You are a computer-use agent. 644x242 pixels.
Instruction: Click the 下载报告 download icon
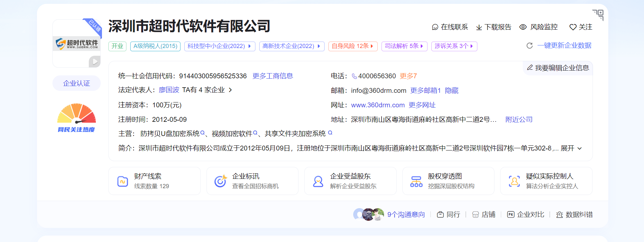click(x=479, y=27)
